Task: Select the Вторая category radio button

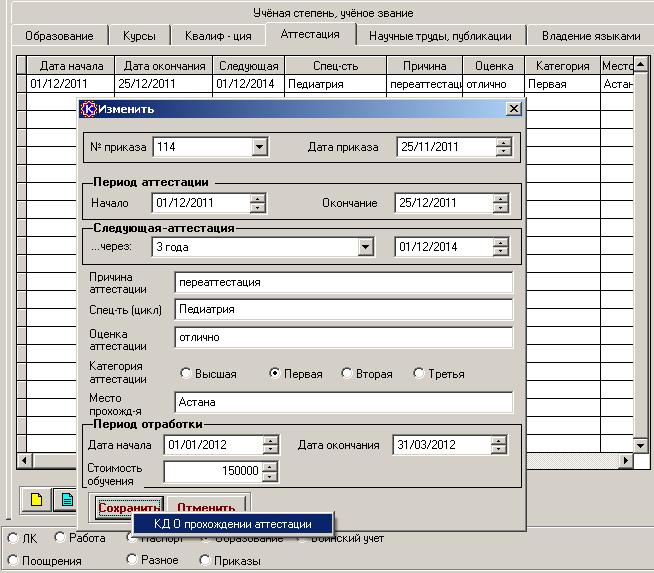Action: [346, 373]
